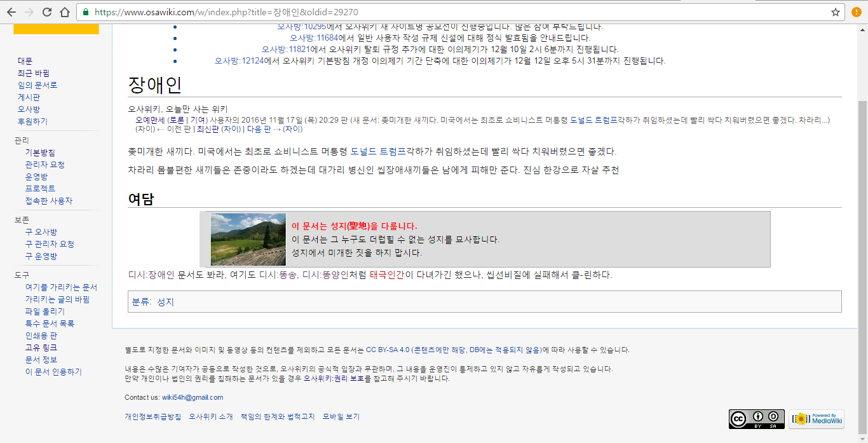This screenshot has height=443, width=868.
Task: Bookmark this page with the star icon
Action: pyautogui.click(x=836, y=12)
